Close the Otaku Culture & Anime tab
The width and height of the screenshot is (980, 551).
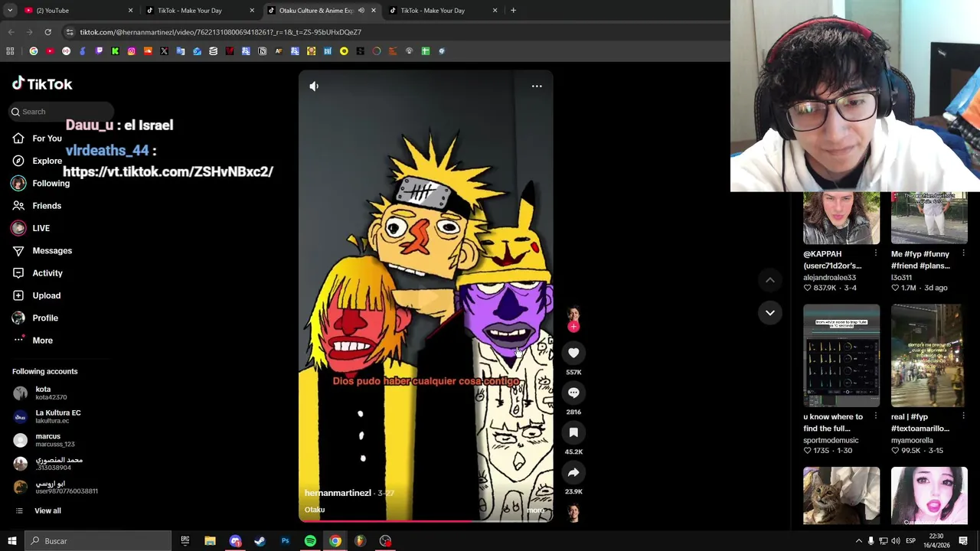click(x=373, y=11)
